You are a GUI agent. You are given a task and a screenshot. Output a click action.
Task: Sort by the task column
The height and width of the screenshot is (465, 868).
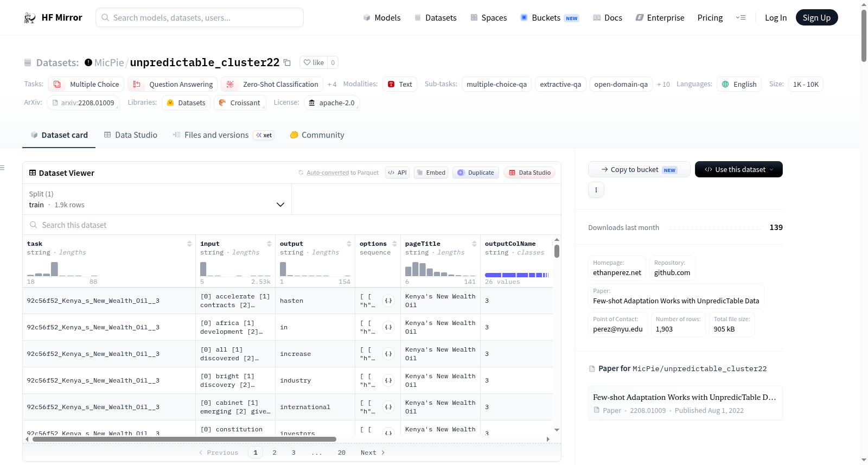tap(189, 244)
